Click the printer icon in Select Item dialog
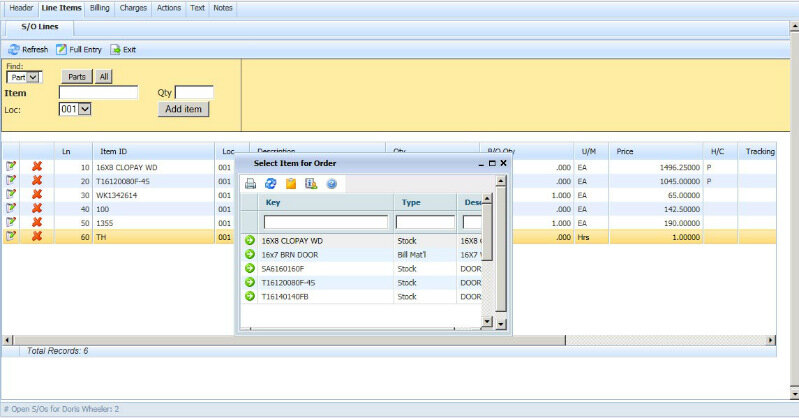The image size is (799, 418). (251, 183)
